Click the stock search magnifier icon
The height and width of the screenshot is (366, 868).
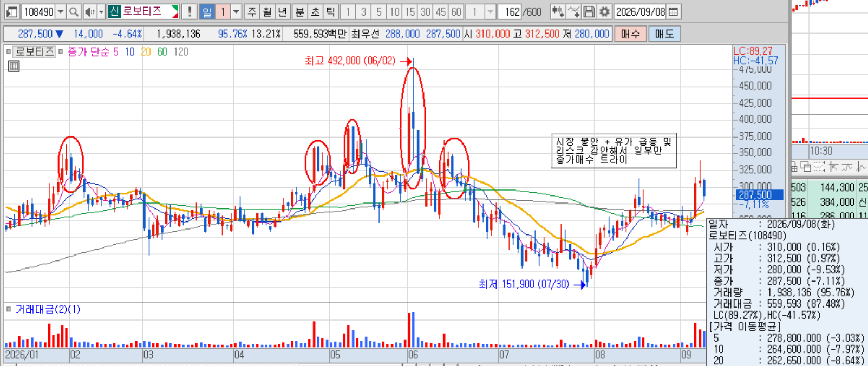[x=74, y=11]
